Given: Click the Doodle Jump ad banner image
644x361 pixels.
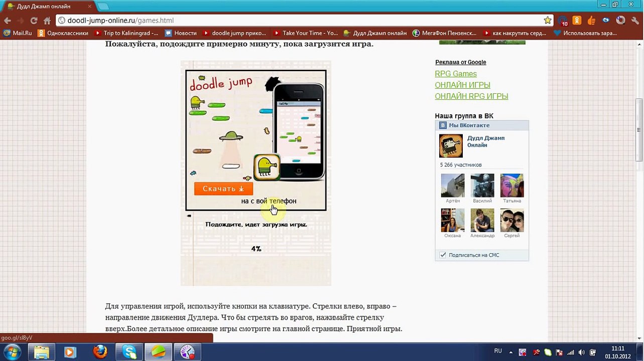Looking at the screenshot, I should [256, 140].
